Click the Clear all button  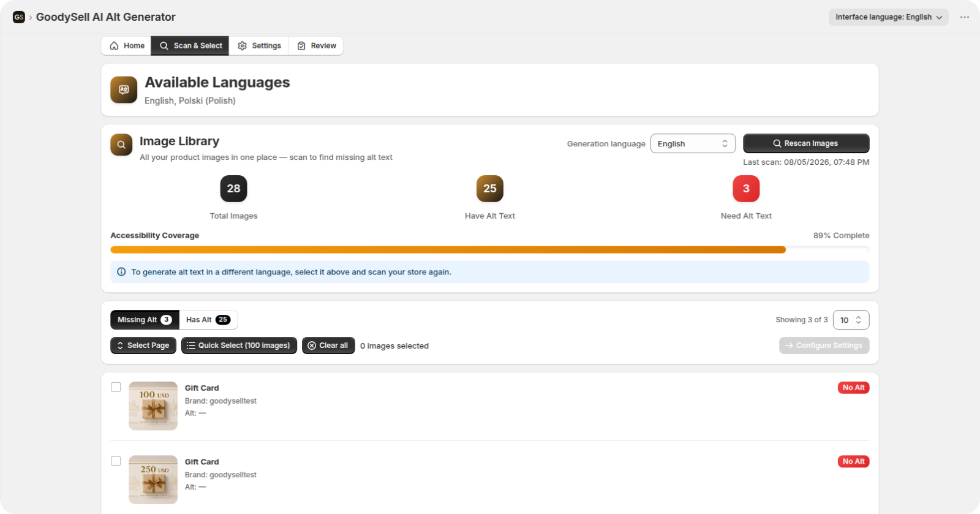click(x=328, y=346)
